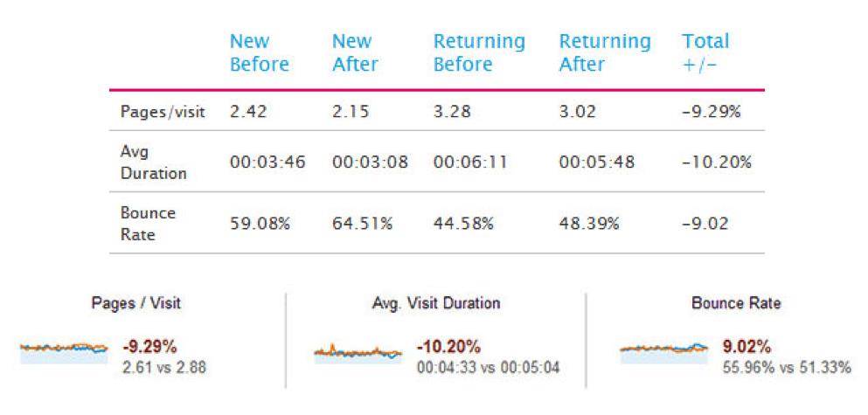
Task: Select the New After column header
Action: [353, 53]
